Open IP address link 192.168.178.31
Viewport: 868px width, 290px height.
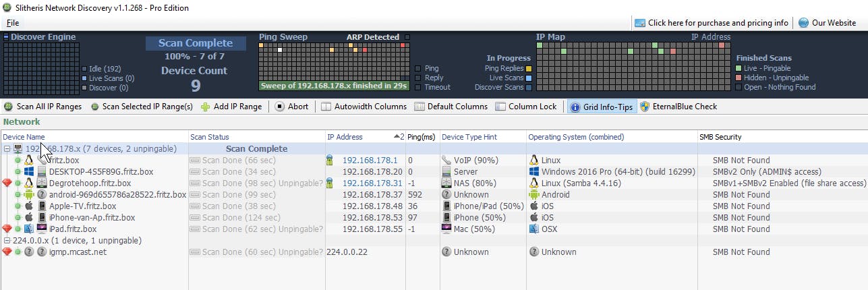click(x=372, y=183)
